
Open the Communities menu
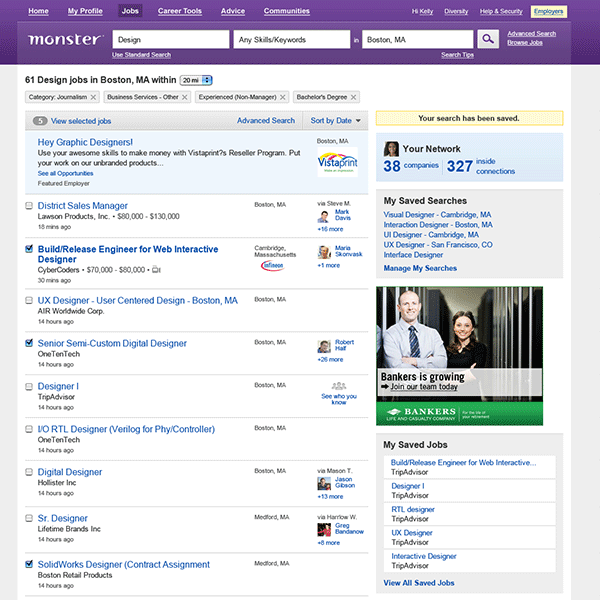(287, 11)
